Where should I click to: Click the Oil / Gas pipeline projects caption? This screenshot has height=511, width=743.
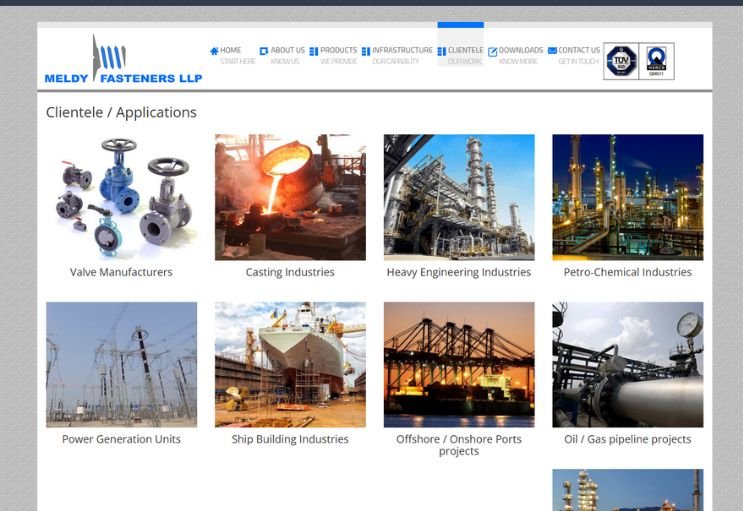pyautogui.click(x=628, y=439)
